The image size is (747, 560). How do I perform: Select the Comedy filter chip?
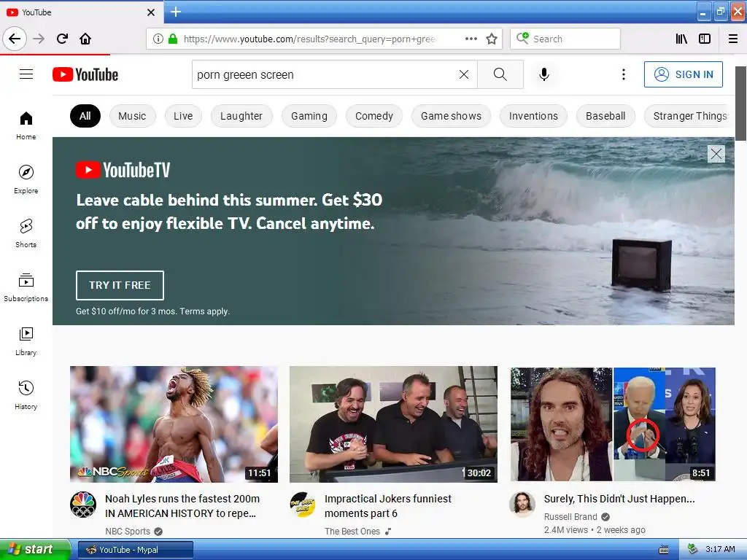pos(374,116)
